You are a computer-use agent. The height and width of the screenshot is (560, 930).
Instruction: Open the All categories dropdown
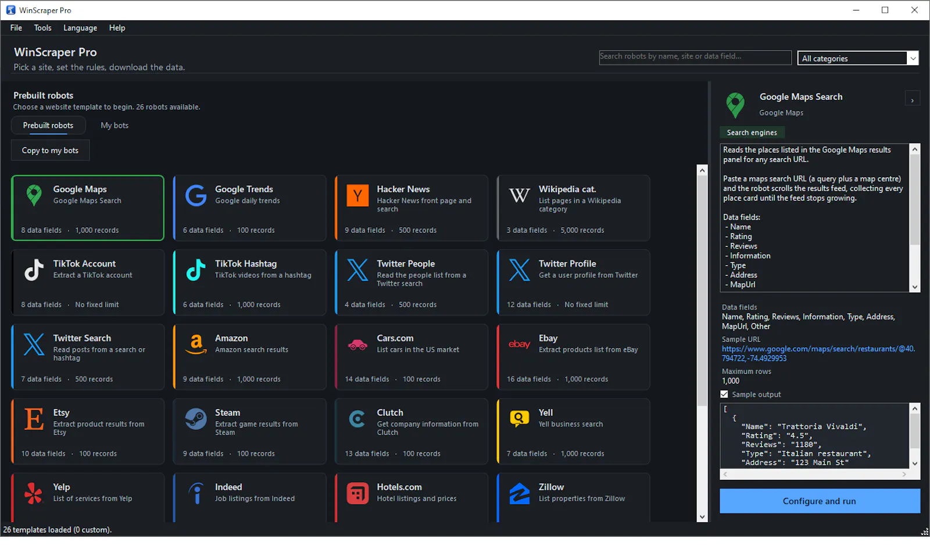pos(858,58)
